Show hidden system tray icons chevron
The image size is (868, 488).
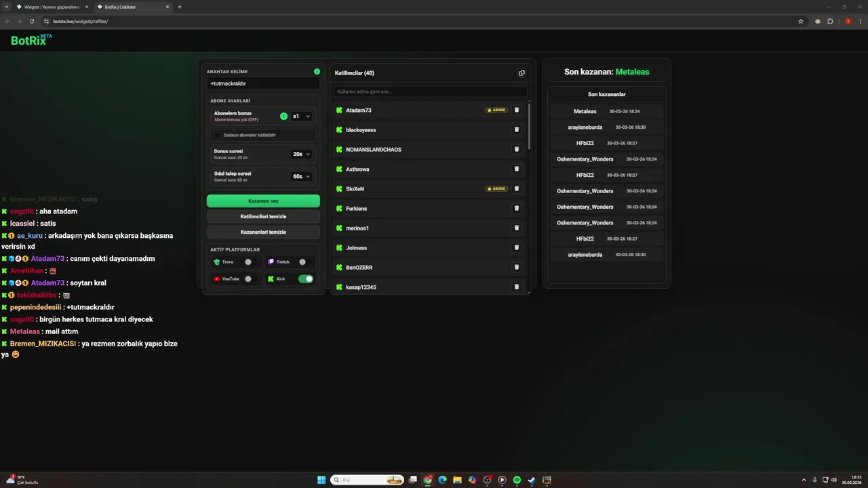point(804,480)
